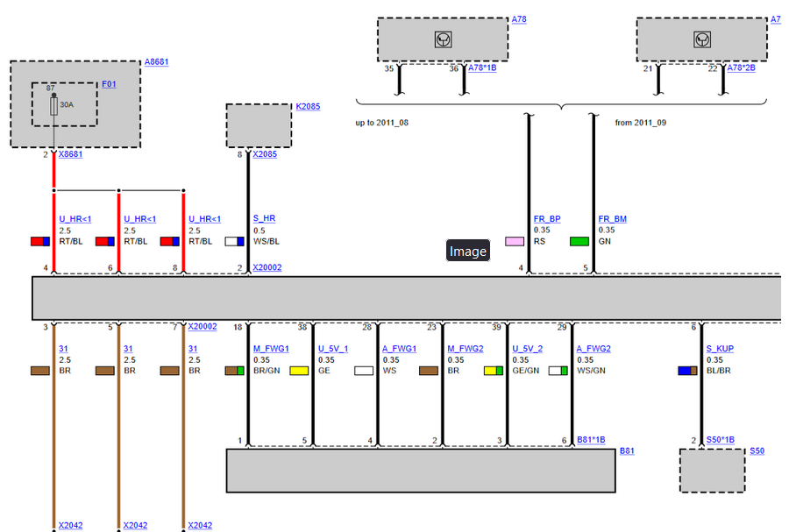Screen dimensions: 789x532
Task: Click the Image tooltip label
Action: pyautogui.click(x=467, y=252)
